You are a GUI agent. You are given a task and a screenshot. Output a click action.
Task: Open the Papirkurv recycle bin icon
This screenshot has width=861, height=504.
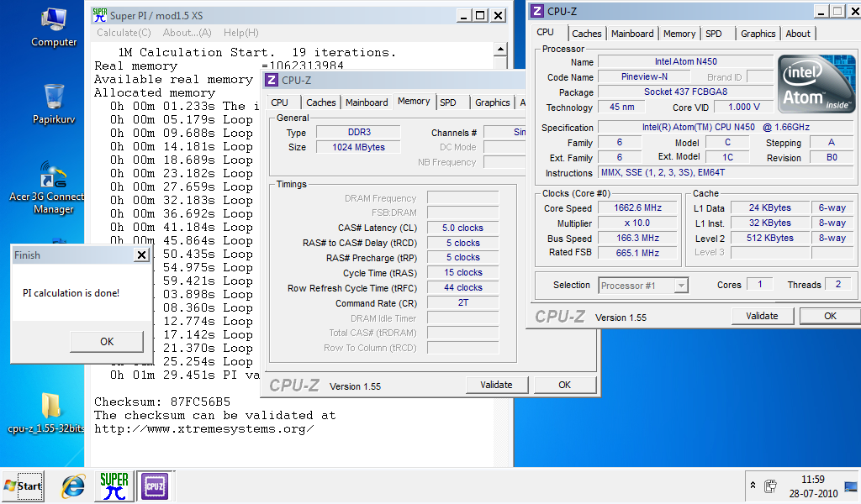(x=54, y=104)
